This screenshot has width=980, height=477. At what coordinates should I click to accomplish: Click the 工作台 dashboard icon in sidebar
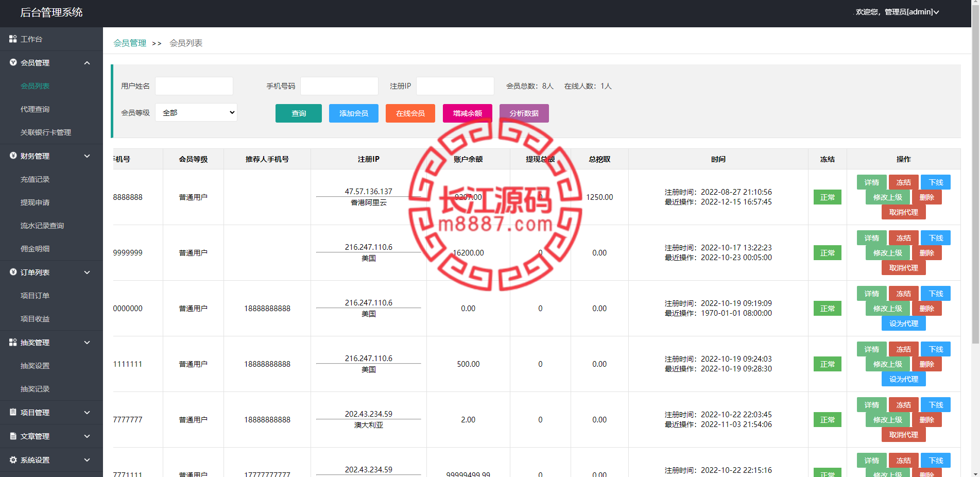point(13,39)
